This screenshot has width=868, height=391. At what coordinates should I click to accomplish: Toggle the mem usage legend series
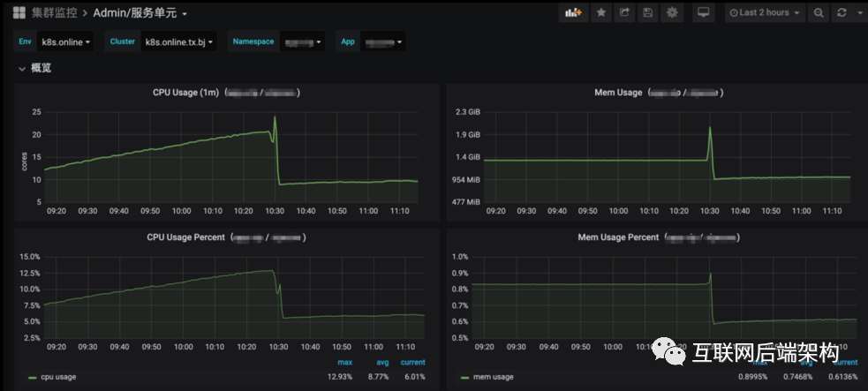(x=493, y=377)
